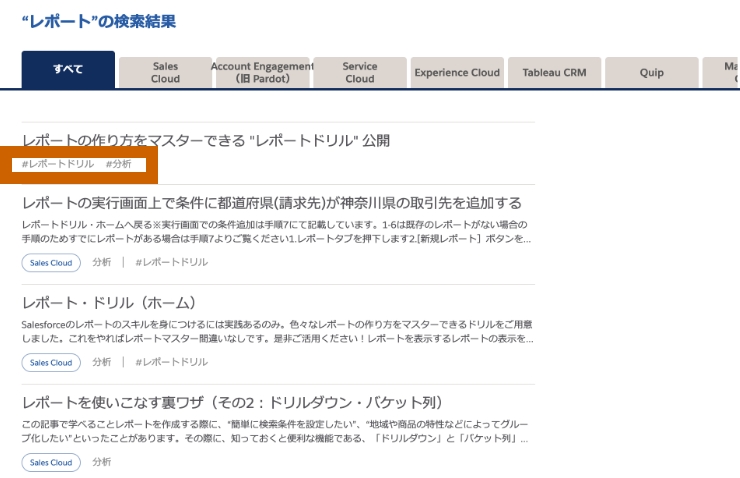This screenshot has width=740, height=478.
Task: Click #レポートドリル tag under レポート・ドリル（ホーム）
Action: [x=171, y=362]
